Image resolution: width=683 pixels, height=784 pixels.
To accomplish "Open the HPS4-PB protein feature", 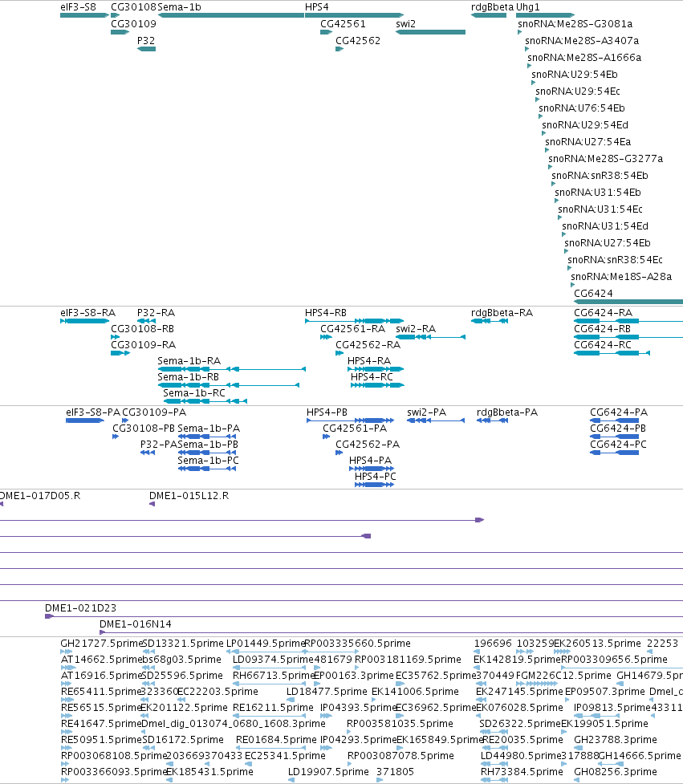I will click(351, 420).
